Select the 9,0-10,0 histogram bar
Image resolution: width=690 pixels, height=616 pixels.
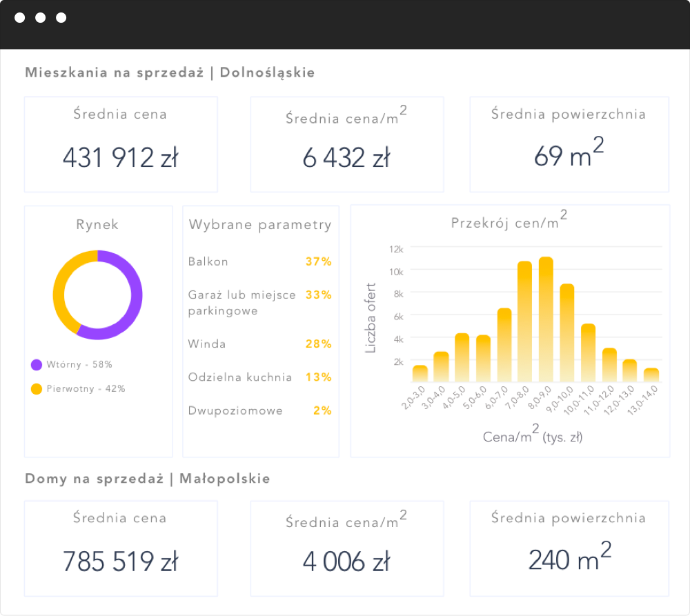tap(566, 332)
